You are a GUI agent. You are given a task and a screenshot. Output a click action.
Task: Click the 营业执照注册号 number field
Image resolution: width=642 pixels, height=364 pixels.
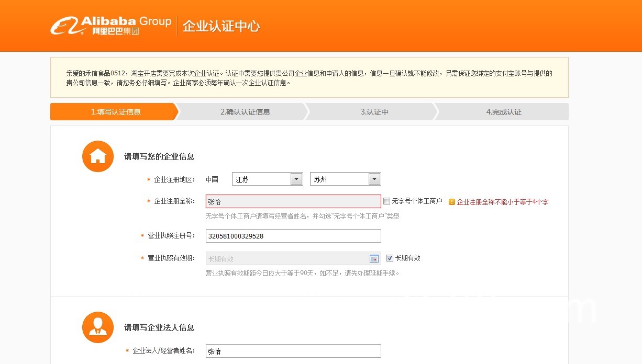pos(293,236)
